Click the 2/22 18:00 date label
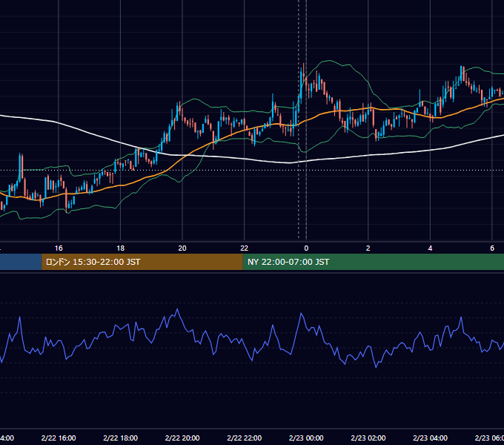The width and height of the screenshot is (504, 445). coord(121,438)
